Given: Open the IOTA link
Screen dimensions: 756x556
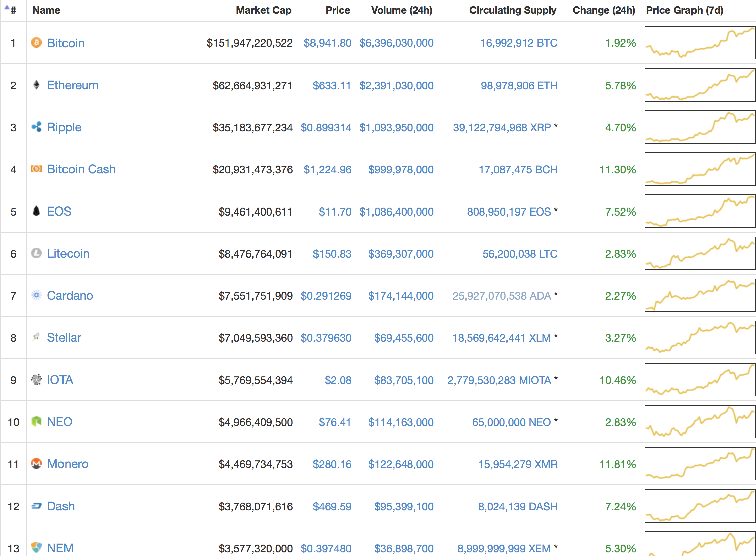Looking at the screenshot, I should 60,380.
